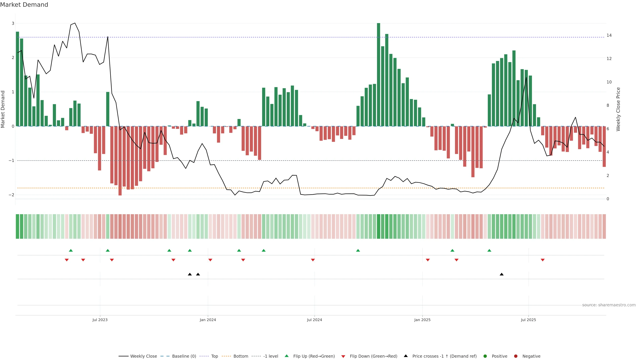Click the Market Demand chart title
644x362 pixels.
tap(24, 5)
